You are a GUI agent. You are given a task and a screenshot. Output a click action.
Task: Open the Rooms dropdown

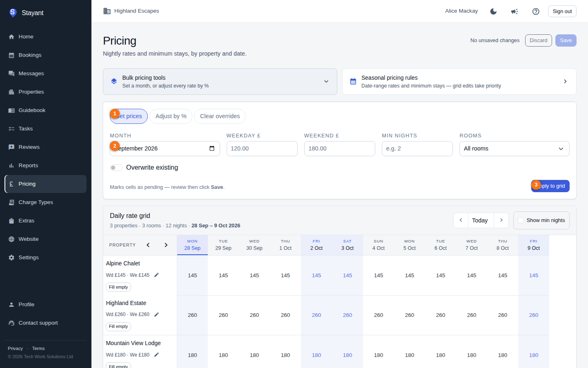pyautogui.click(x=514, y=148)
